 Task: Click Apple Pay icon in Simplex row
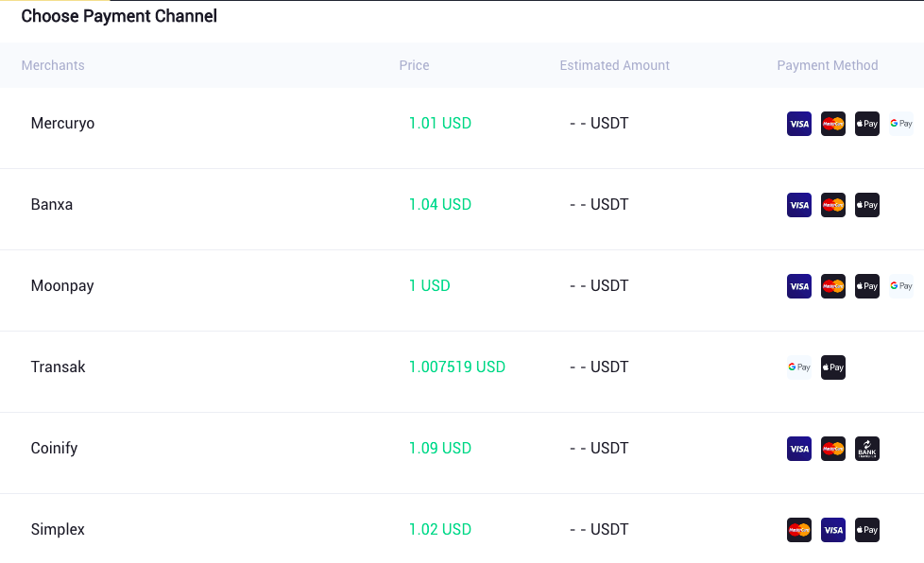point(866,530)
